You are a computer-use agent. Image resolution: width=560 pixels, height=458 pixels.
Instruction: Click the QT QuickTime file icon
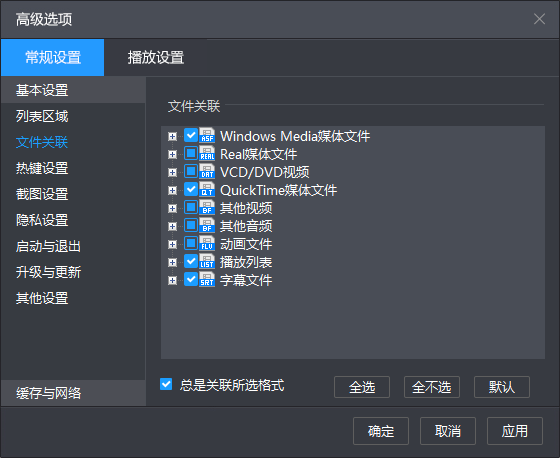coord(207,189)
